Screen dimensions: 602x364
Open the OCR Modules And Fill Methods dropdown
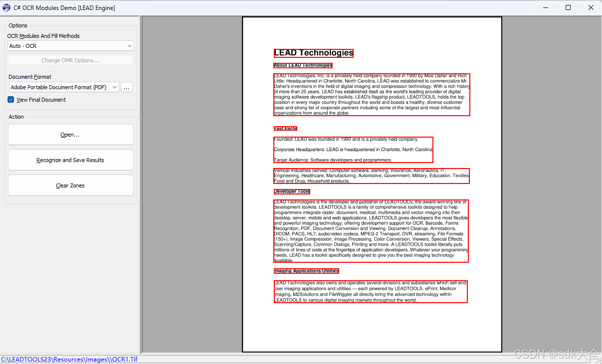coord(70,46)
